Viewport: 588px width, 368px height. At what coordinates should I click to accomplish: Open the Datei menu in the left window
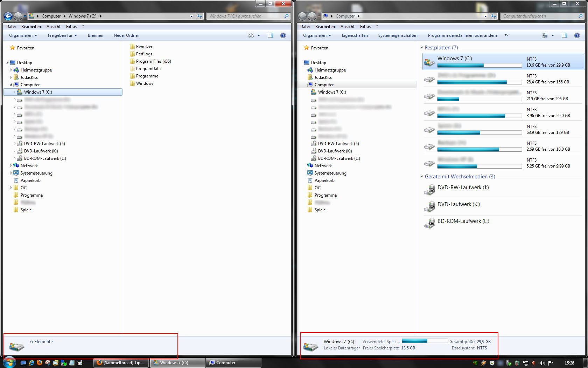tap(11, 27)
